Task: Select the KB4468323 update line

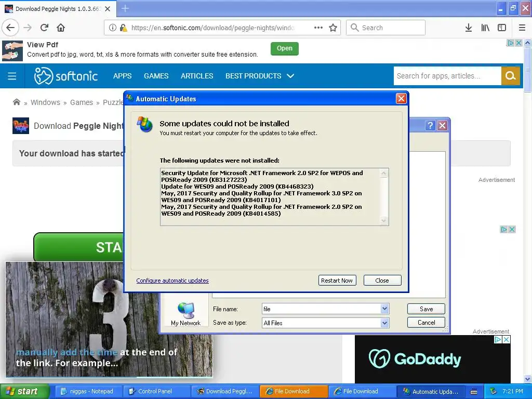Action: tap(237, 187)
